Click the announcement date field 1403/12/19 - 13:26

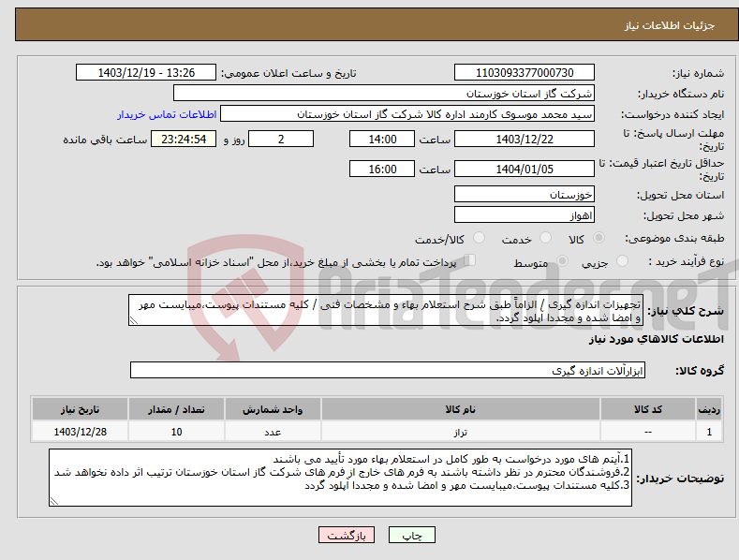pos(146,73)
